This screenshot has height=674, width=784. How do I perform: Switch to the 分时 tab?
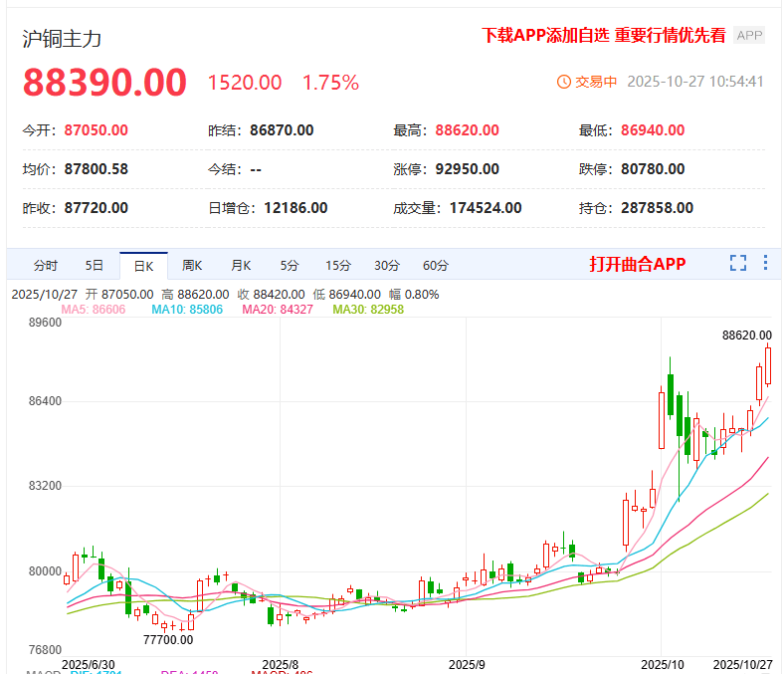tap(46, 266)
